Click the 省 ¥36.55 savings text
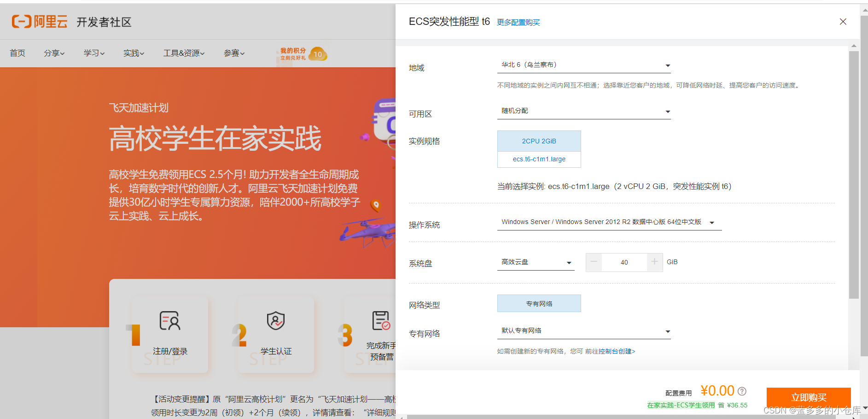 pos(733,405)
